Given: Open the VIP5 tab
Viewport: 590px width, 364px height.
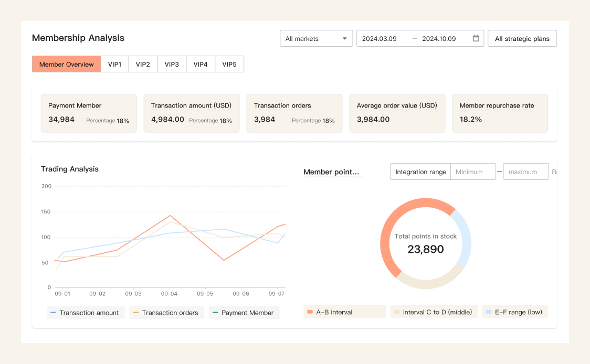Looking at the screenshot, I should [229, 64].
